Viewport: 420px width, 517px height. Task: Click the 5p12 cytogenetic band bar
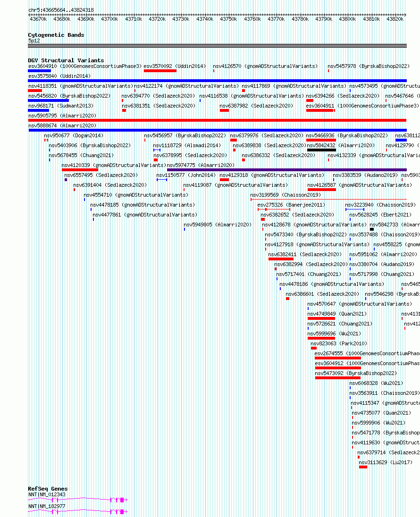pos(217,46)
